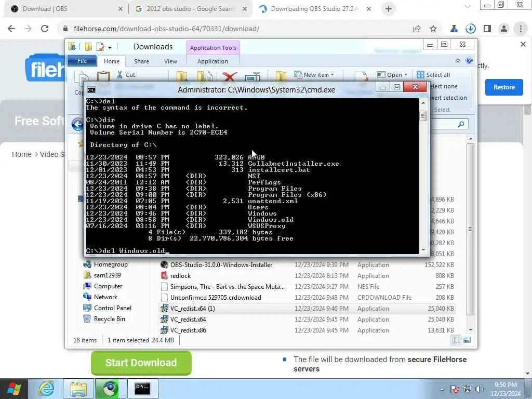This screenshot has height=399, width=532.
Task: Click cmd window scrollbar down arrow
Action: coord(423,249)
